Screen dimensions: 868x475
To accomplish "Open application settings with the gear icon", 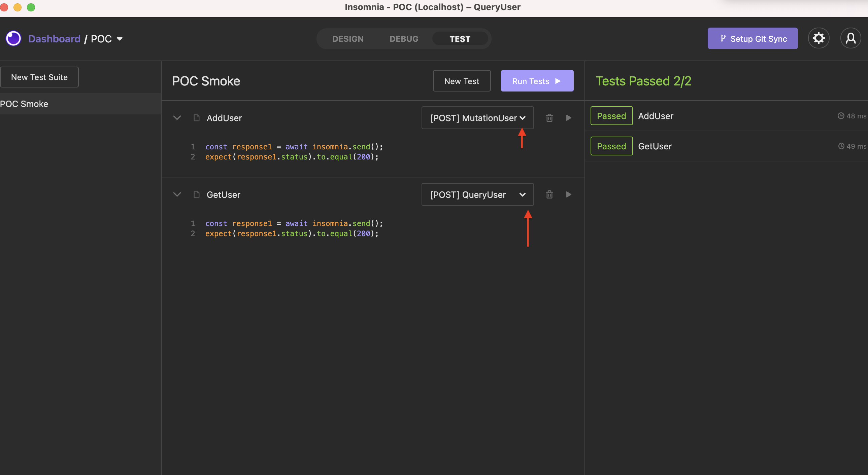I will pos(819,38).
